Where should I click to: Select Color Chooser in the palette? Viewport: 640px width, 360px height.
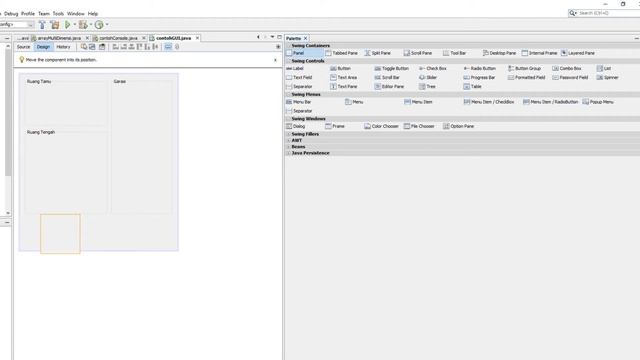381,127
